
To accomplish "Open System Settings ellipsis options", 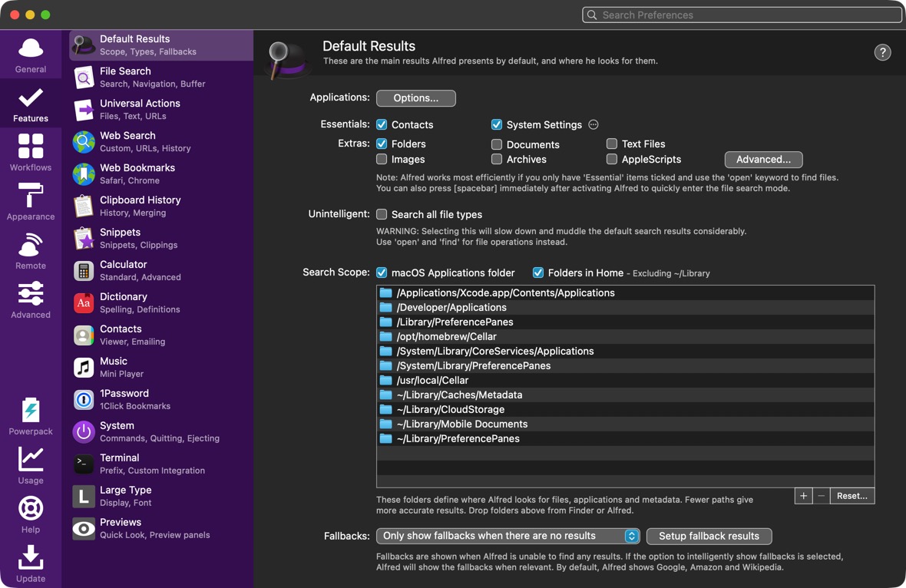I will tap(594, 125).
